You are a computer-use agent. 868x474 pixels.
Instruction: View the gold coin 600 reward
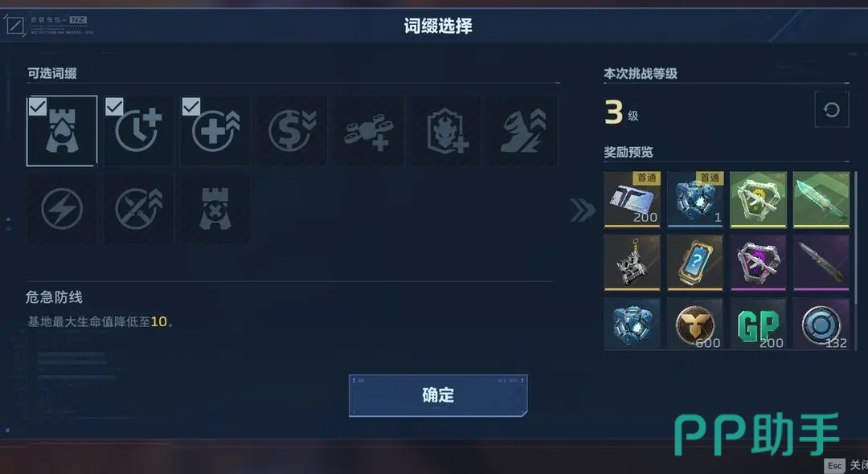coord(694,324)
